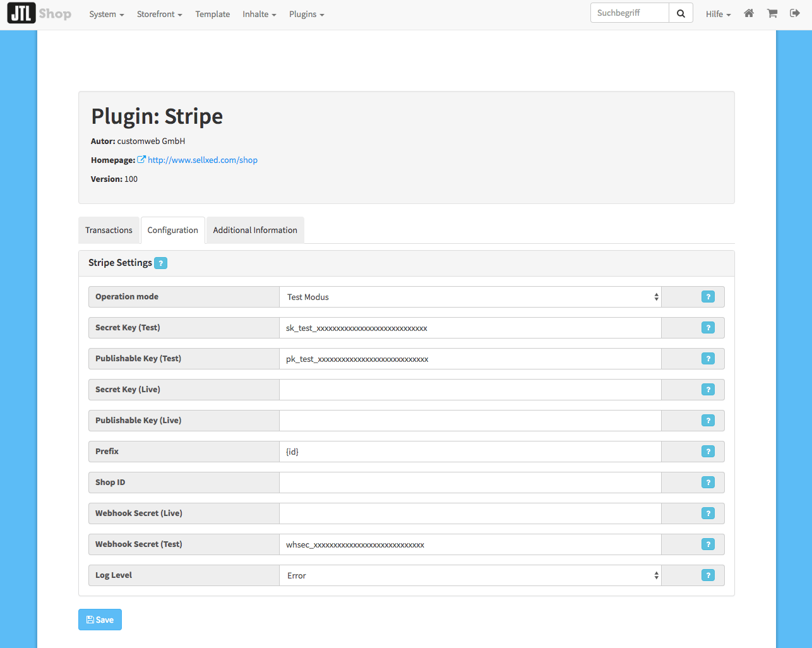Expand the Plugins menu
The image size is (812, 648).
pos(306,14)
